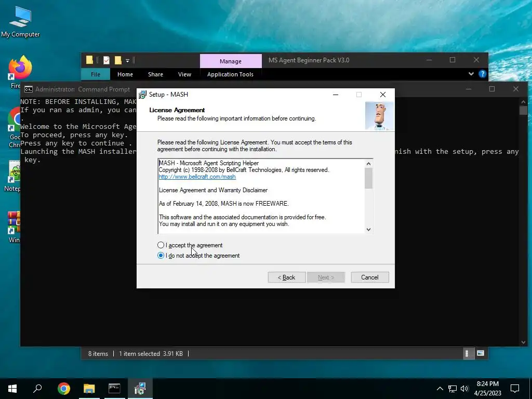
Task: Switch to MASH Setup taskbar icon
Action: [140, 388]
